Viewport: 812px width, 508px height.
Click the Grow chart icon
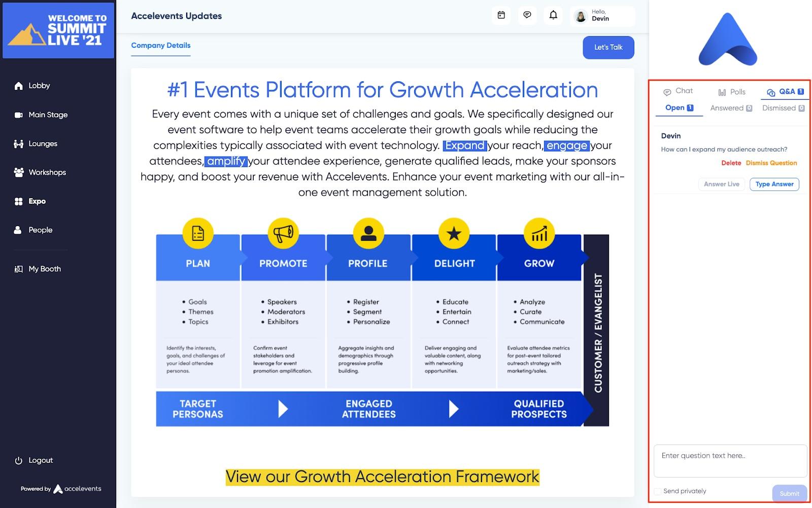(539, 233)
